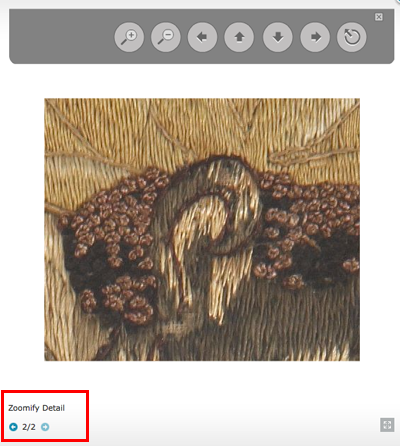Click the empty gray toolbar area
Screen dimensions: 400x446
click(62, 37)
